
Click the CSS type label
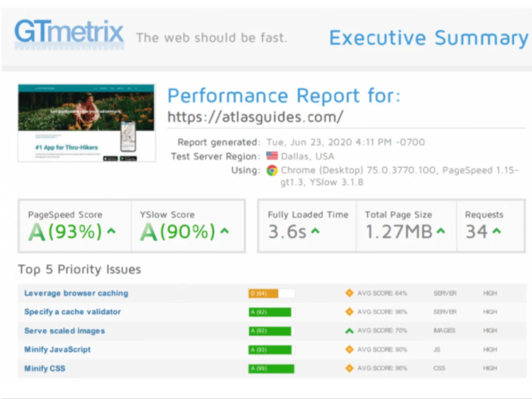pos(439,368)
